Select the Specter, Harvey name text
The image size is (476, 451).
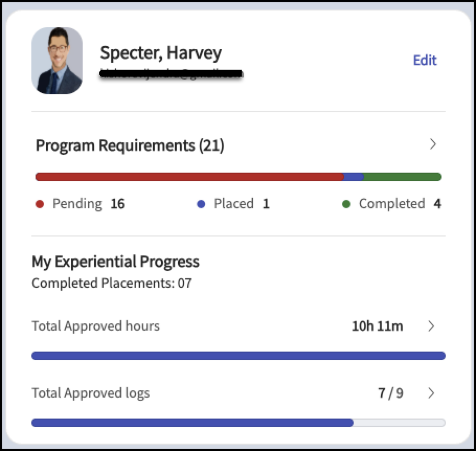click(x=161, y=53)
